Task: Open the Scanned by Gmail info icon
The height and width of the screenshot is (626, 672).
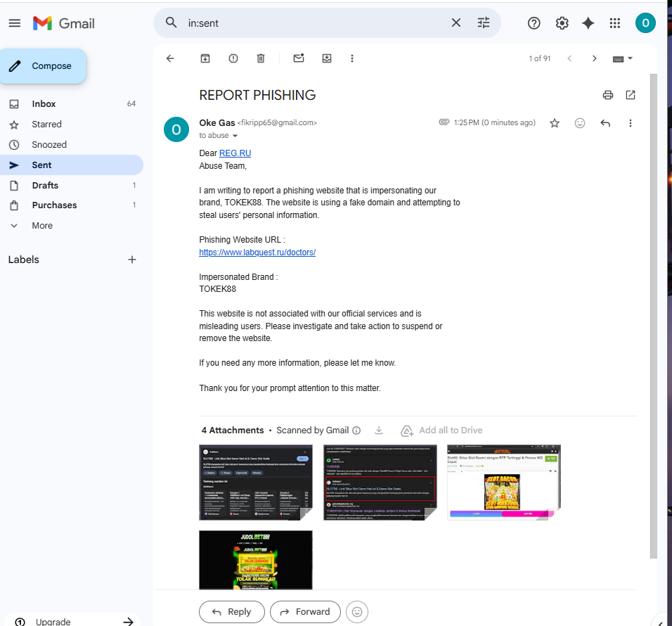Action: click(356, 430)
